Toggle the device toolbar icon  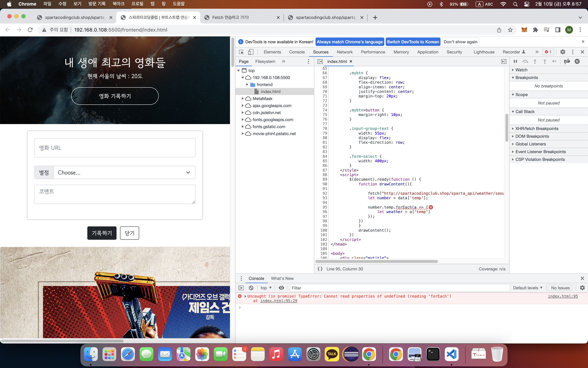[x=250, y=52]
